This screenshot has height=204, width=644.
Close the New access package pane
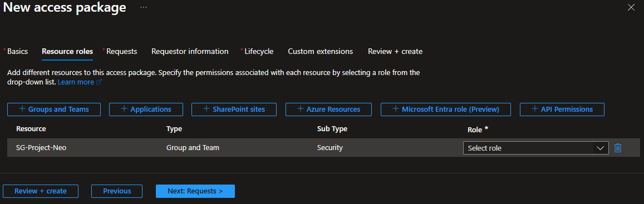631,7
